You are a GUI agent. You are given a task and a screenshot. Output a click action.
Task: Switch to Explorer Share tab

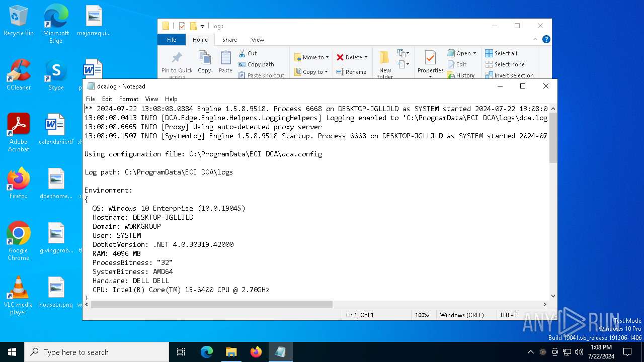pyautogui.click(x=229, y=40)
